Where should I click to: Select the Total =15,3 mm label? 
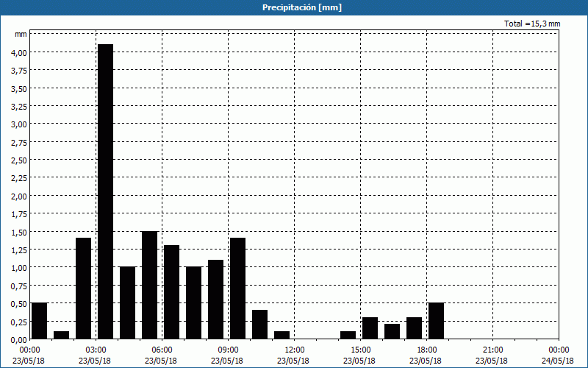532,24
